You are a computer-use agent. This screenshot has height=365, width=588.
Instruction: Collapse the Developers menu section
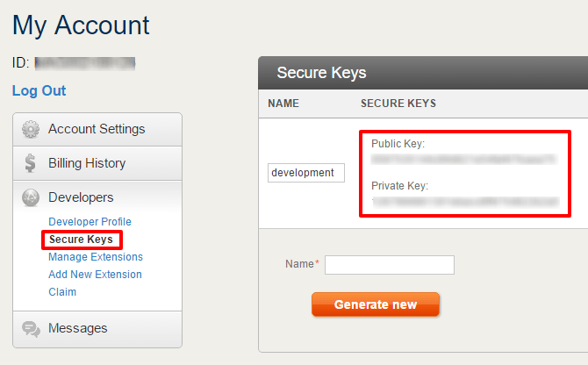click(81, 197)
